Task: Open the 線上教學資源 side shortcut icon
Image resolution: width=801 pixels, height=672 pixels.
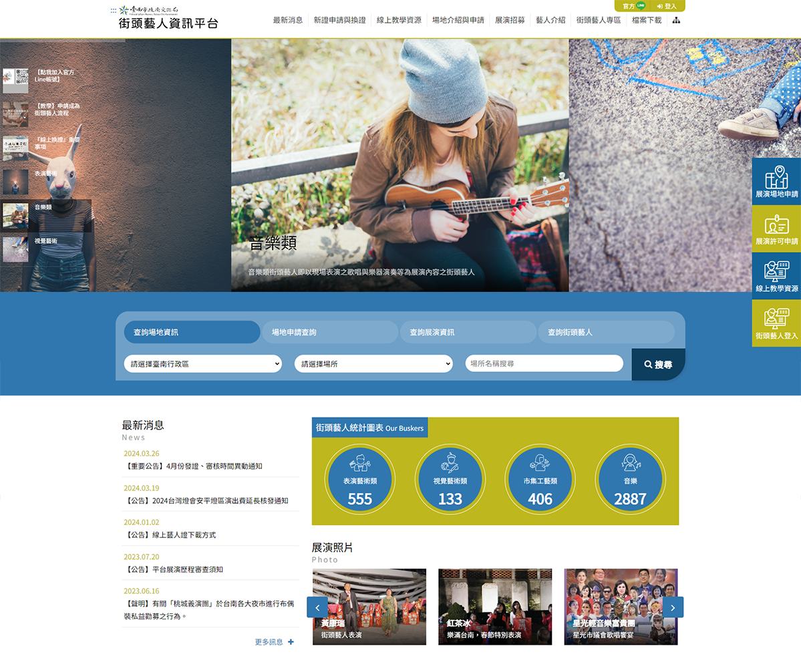Action: tap(776, 277)
